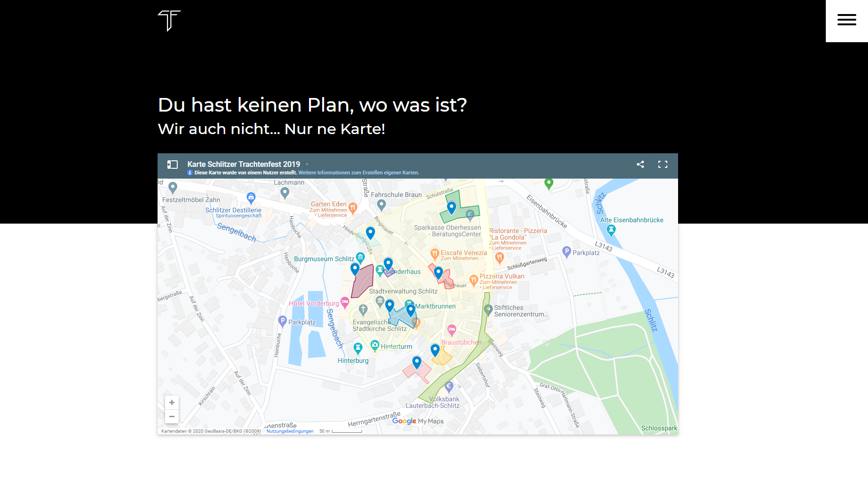Select the blue pin at Benderhaus
Viewport: 868px width, 488px height.
[388, 264]
